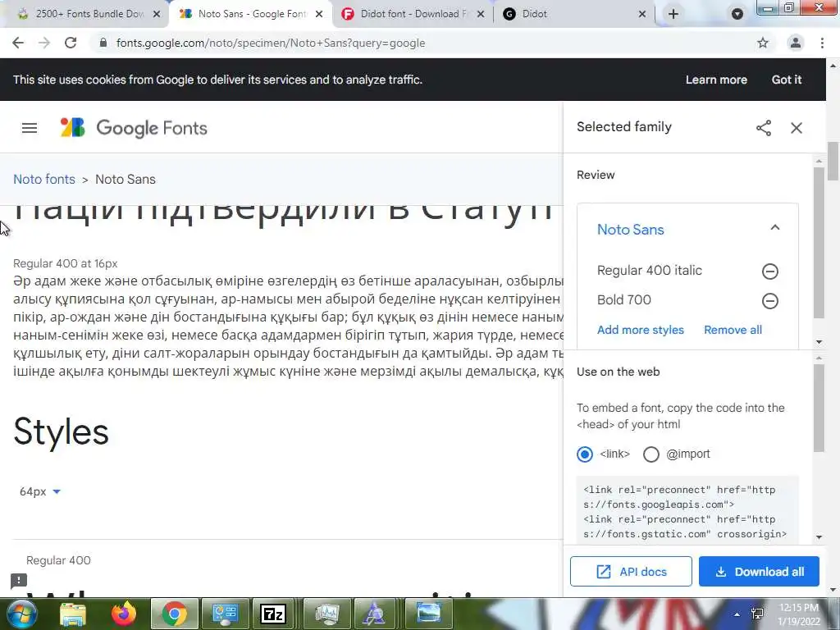
Task: Close the Didot tab
Action: point(642,15)
